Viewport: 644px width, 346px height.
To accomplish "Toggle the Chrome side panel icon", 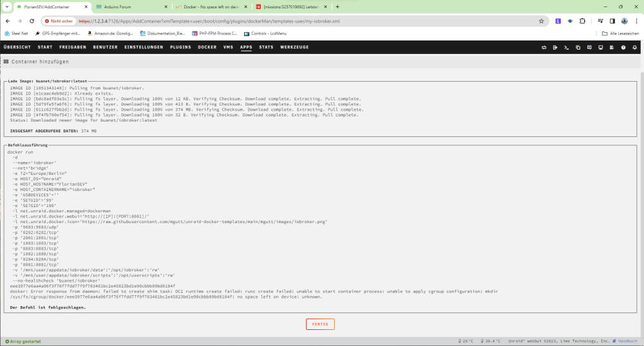I will 612,21.
